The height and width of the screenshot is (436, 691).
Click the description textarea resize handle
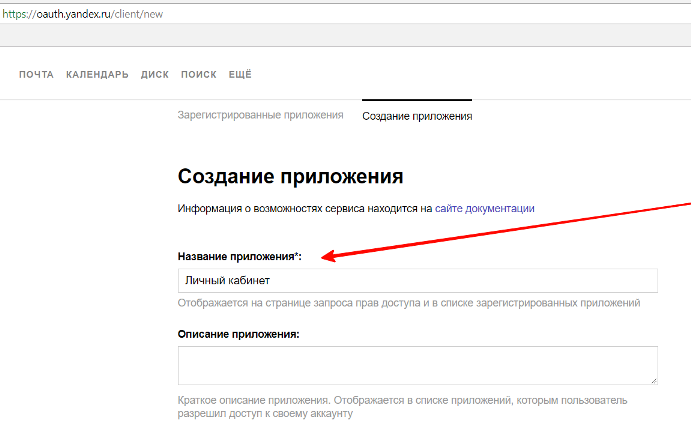[x=654, y=380]
